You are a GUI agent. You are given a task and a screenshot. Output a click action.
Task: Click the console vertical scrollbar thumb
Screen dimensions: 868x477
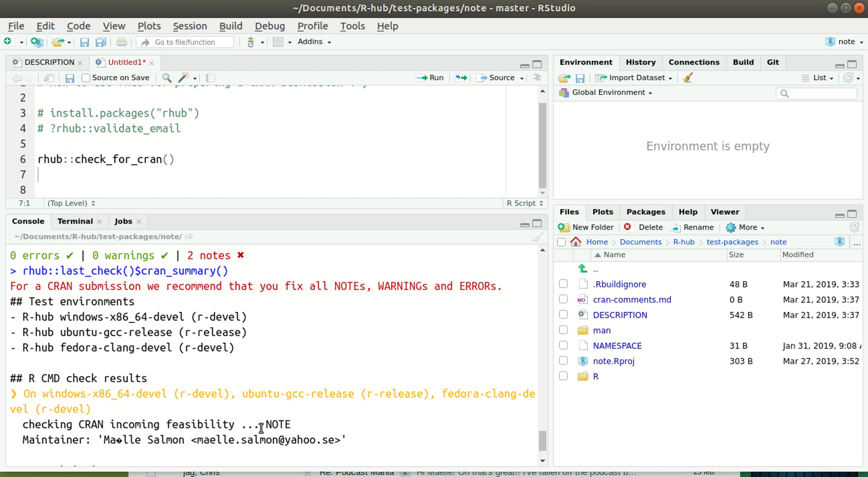pyautogui.click(x=542, y=441)
